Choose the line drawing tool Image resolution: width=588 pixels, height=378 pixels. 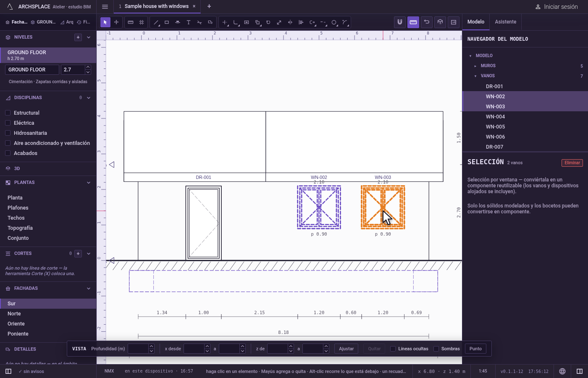[x=156, y=22]
